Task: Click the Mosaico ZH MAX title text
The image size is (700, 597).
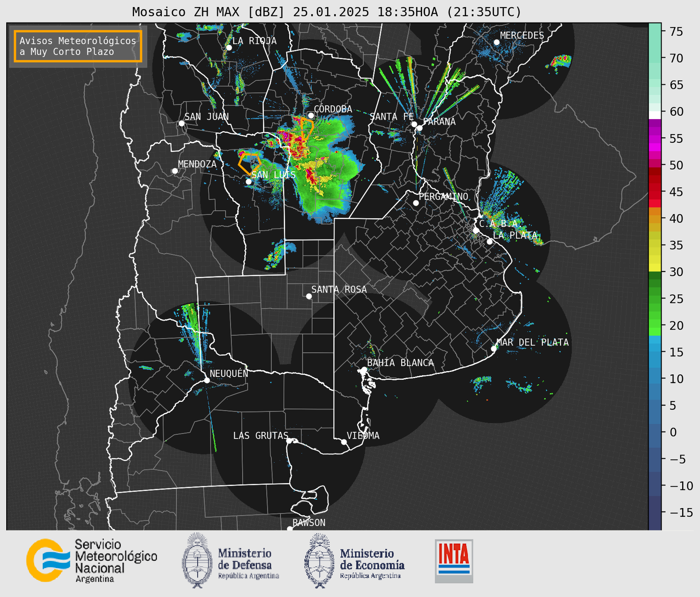Action: 327,12
